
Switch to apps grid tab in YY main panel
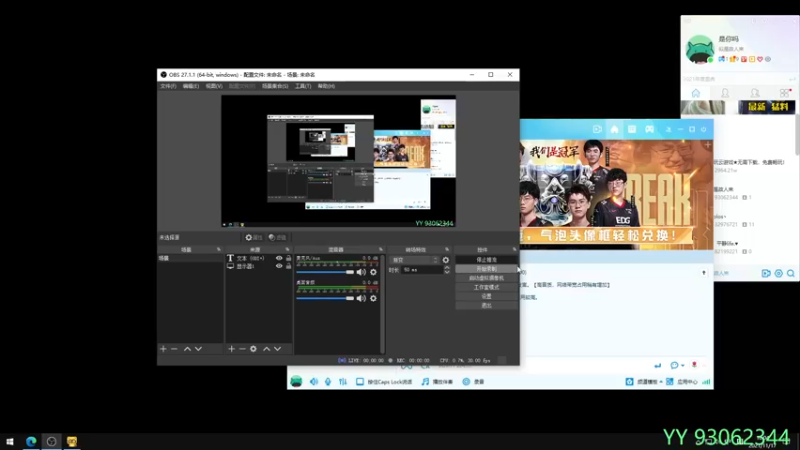[x=785, y=93]
